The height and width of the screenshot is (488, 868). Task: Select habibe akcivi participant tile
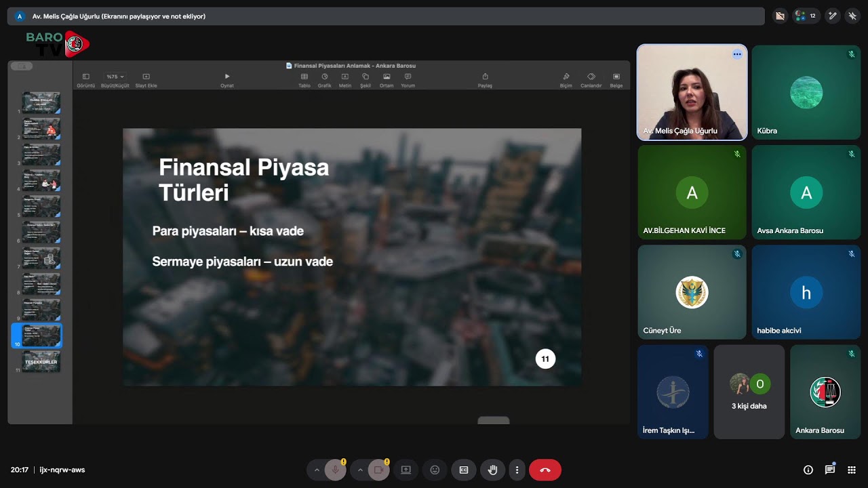click(806, 292)
